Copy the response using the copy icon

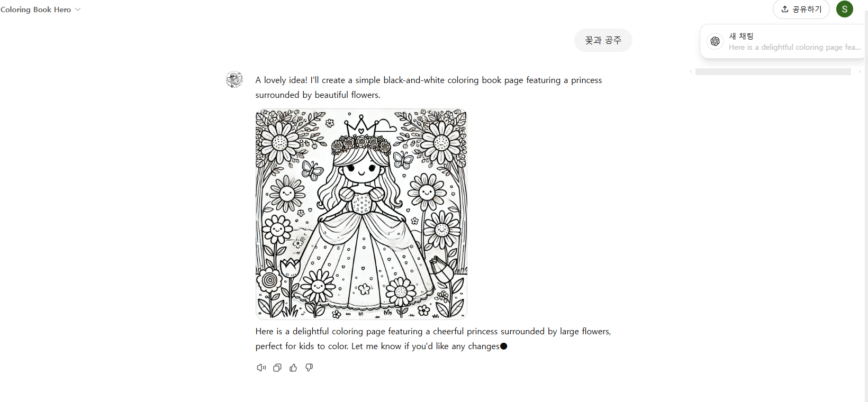pos(277,368)
